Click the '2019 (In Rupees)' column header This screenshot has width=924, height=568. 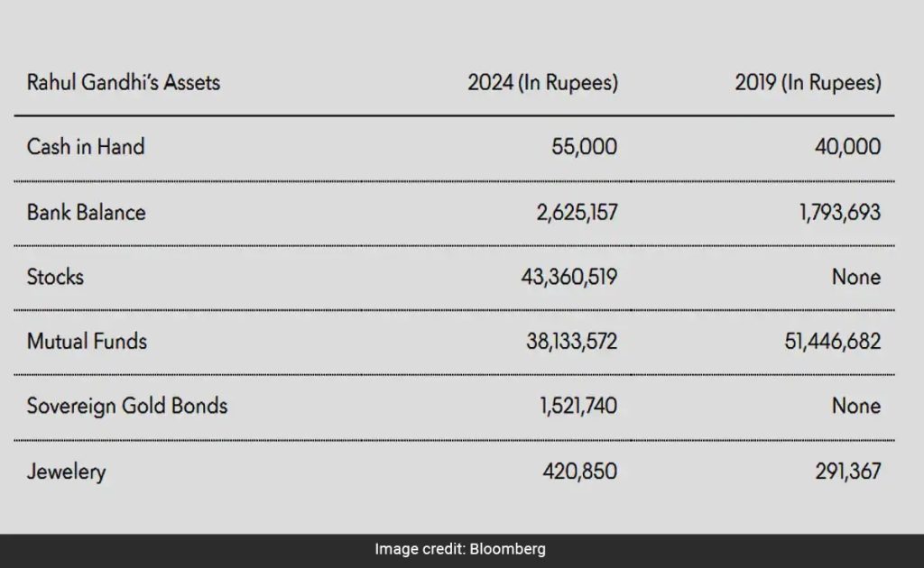click(808, 83)
